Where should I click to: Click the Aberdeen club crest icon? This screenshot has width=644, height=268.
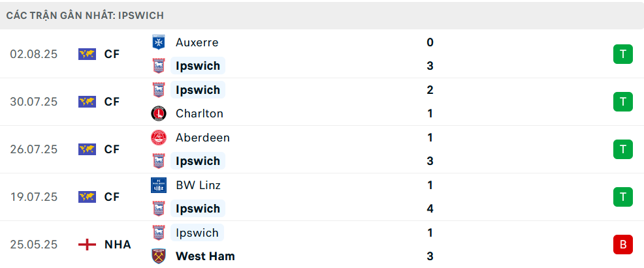click(159, 138)
